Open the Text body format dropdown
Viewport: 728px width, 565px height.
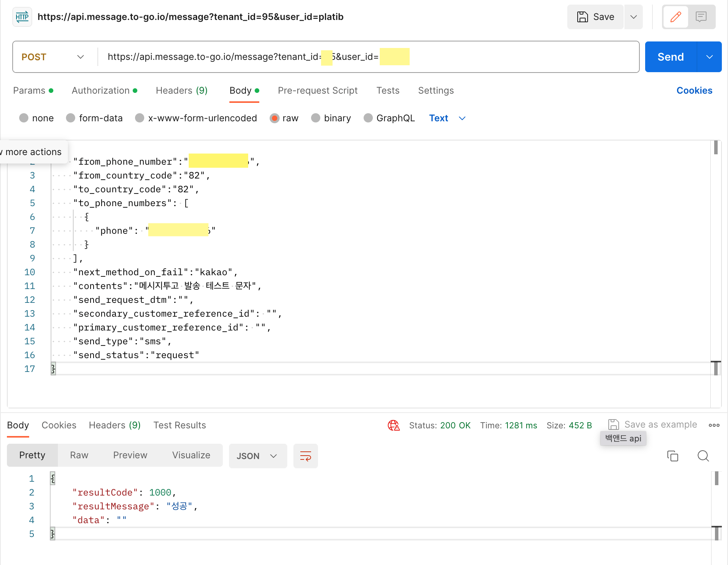447,118
